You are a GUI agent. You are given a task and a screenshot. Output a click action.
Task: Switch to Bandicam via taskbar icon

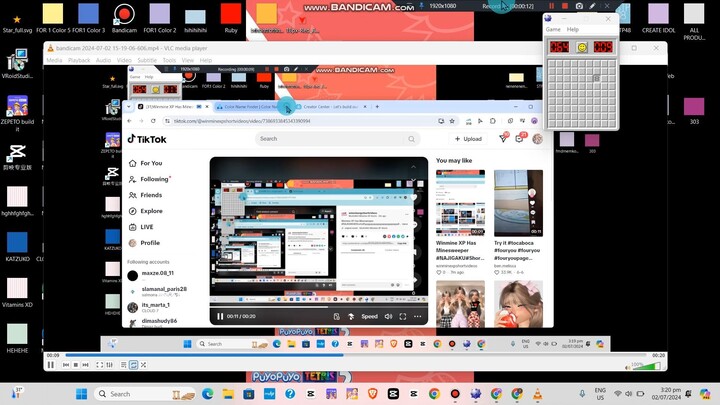[x=455, y=394]
